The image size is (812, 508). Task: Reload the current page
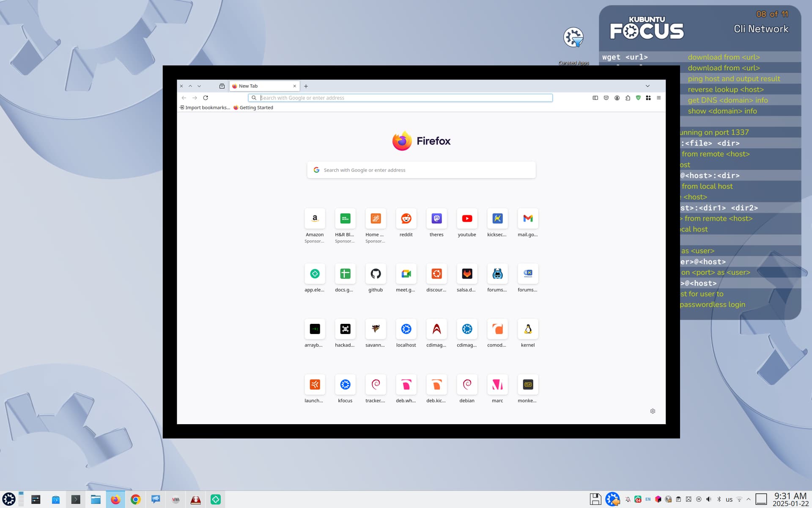pos(206,98)
